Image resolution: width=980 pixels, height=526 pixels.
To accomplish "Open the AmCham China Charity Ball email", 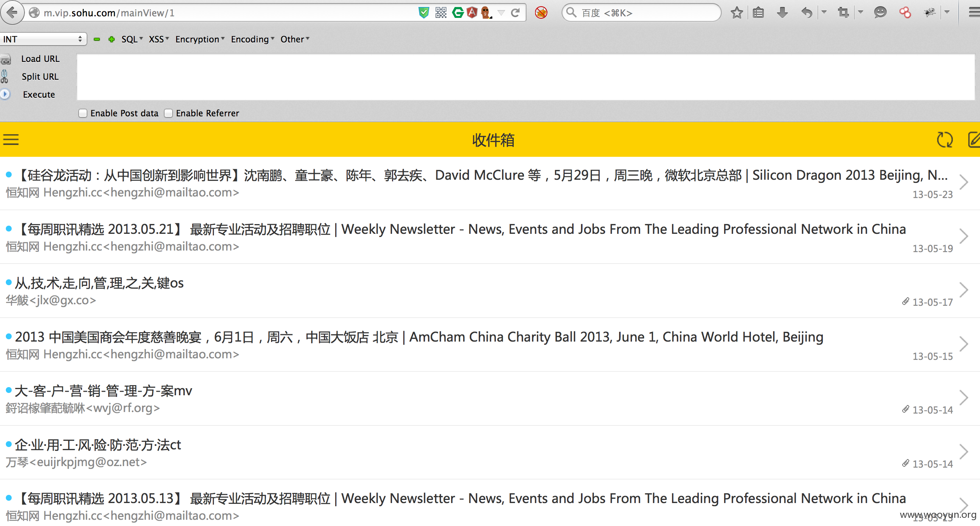I will pos(490,345).
